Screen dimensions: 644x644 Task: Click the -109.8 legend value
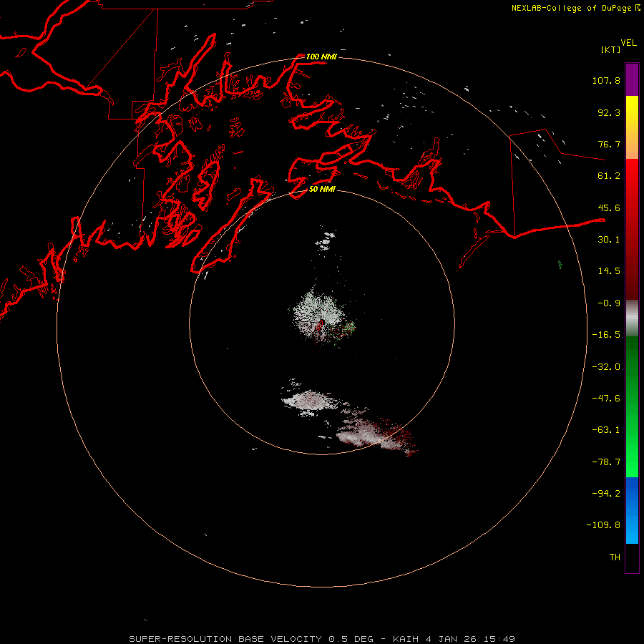(x=603, y=525)
